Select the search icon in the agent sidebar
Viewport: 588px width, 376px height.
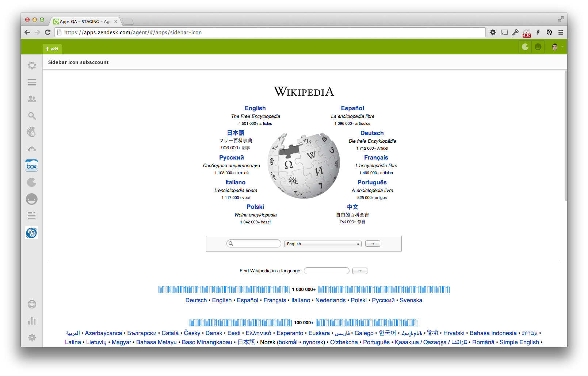(x=32, y=116)
